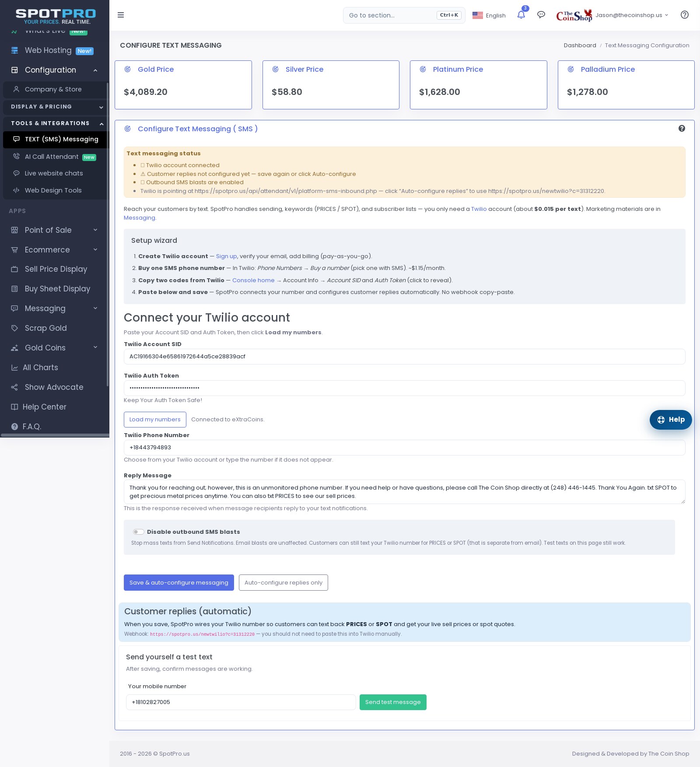
Task: Click the Company & Store person icon
Action: coord(16,89)
